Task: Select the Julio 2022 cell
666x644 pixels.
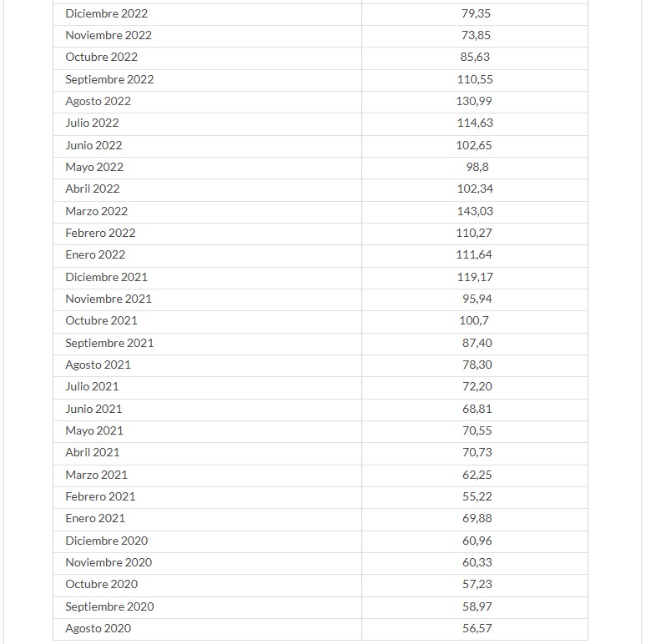Action: click(207, 123)
